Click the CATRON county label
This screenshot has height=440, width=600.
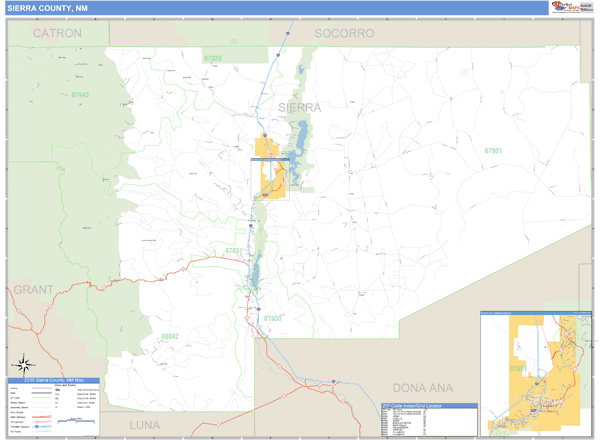[58, 33]
